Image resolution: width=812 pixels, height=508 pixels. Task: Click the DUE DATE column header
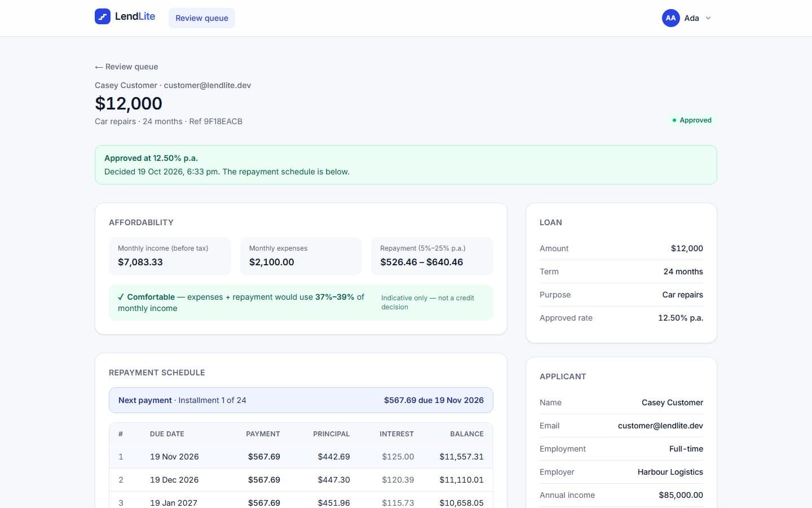tap(167, 434)
